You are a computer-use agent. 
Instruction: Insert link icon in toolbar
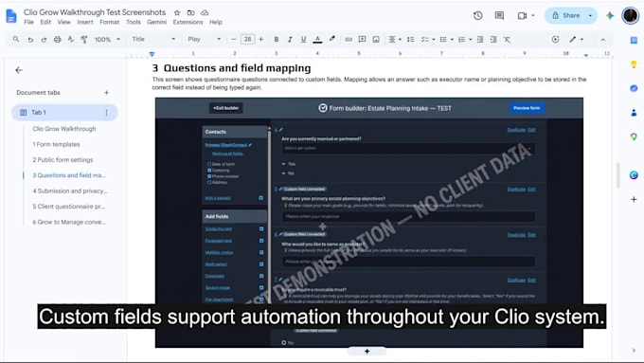349,40
